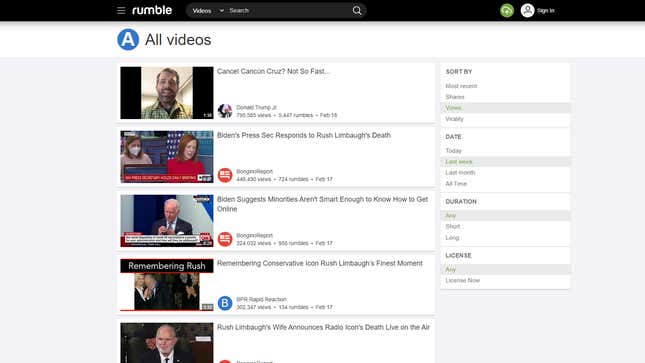Click the green upload icon

click(507, 10)
